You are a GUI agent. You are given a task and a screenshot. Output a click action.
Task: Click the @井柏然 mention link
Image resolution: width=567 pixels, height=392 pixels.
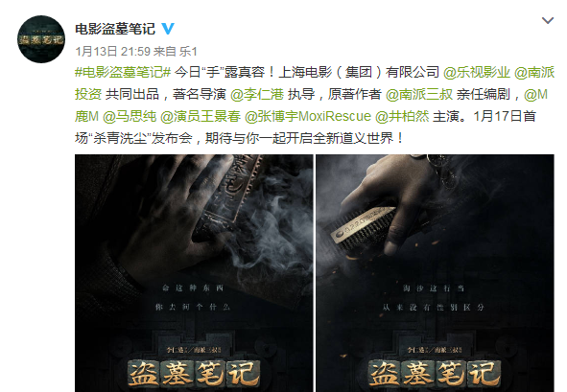pyautogui.click(x=402, y=116)
